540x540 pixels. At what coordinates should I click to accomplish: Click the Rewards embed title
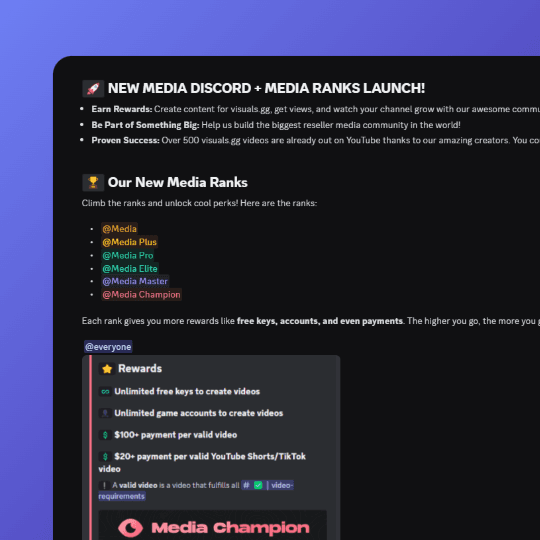pos(140,369)
